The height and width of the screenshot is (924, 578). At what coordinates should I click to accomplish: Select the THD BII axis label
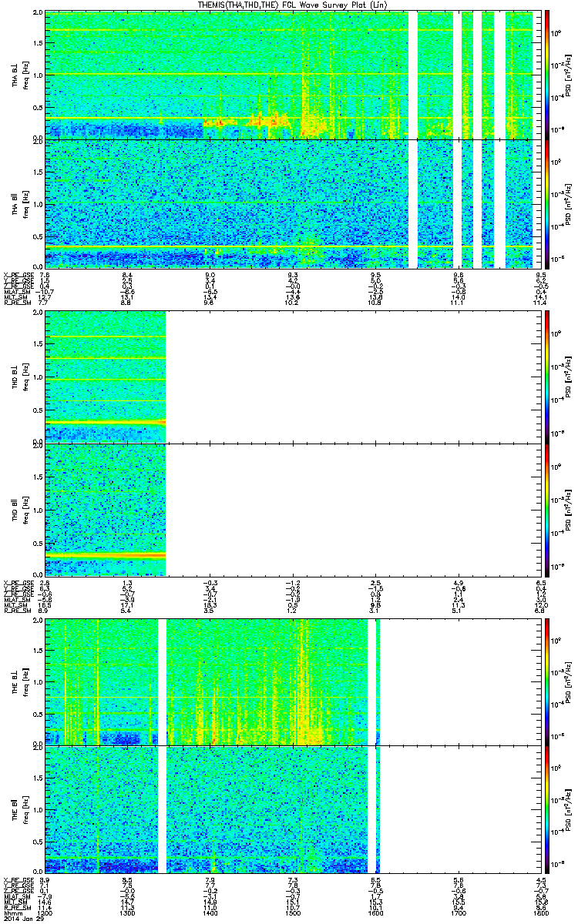[15, 509]
